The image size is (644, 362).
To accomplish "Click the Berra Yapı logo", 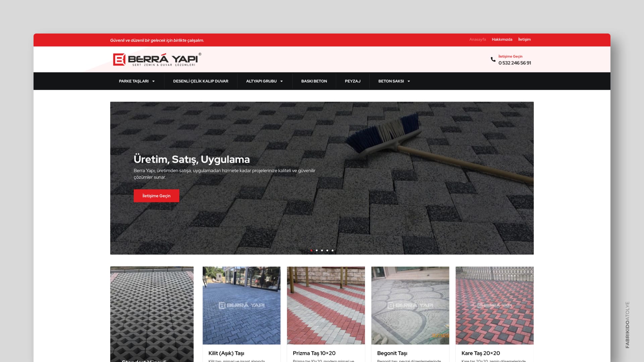I will [157, 59].
